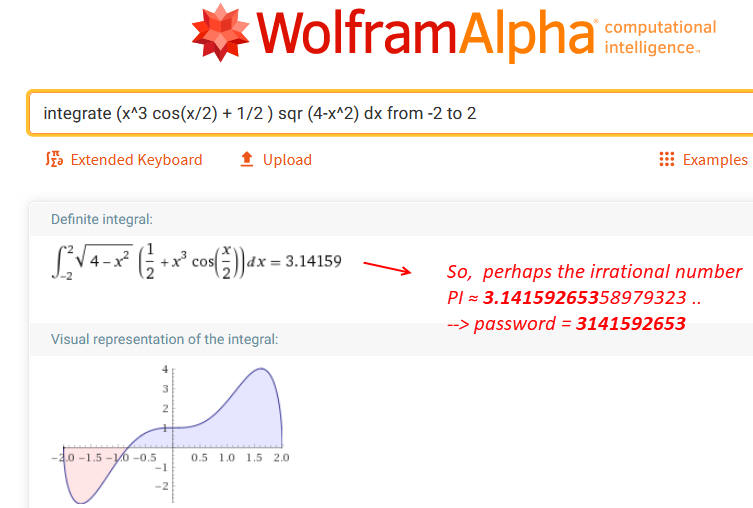Click the integral formula result 3.14159
This screenshot has width=753, height=508.
tap(196, 262)
